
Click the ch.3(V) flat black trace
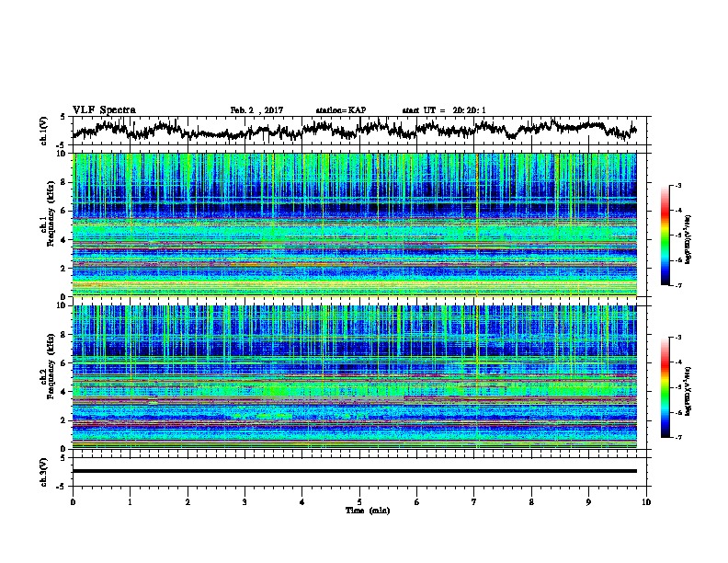tap(355, 471)
